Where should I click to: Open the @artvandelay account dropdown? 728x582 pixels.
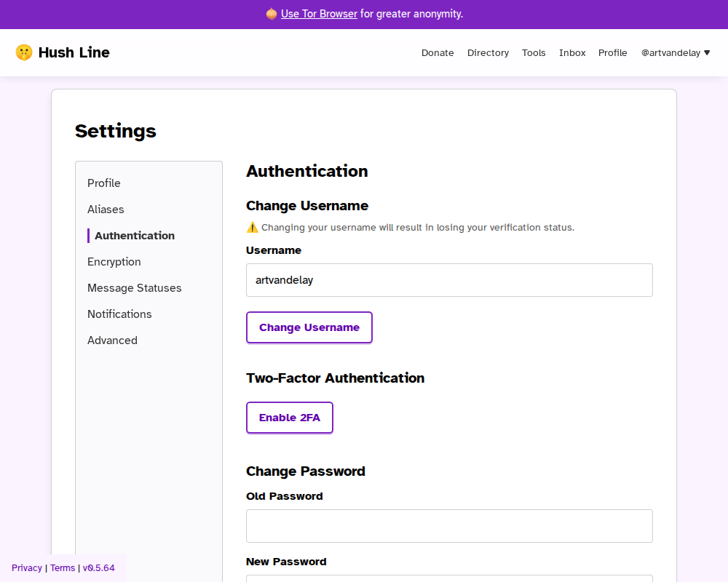pyautogui.click(x=670, y=52)
